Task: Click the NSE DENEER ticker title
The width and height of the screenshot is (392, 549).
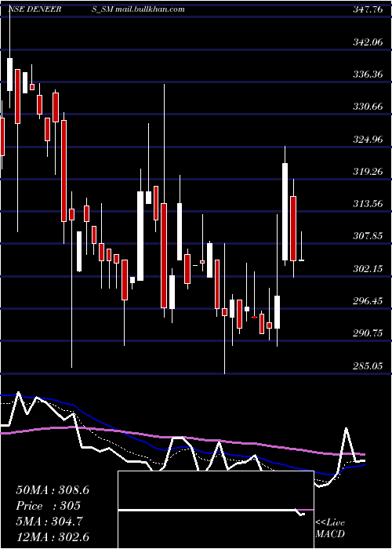Action: (x=34, y=9)
